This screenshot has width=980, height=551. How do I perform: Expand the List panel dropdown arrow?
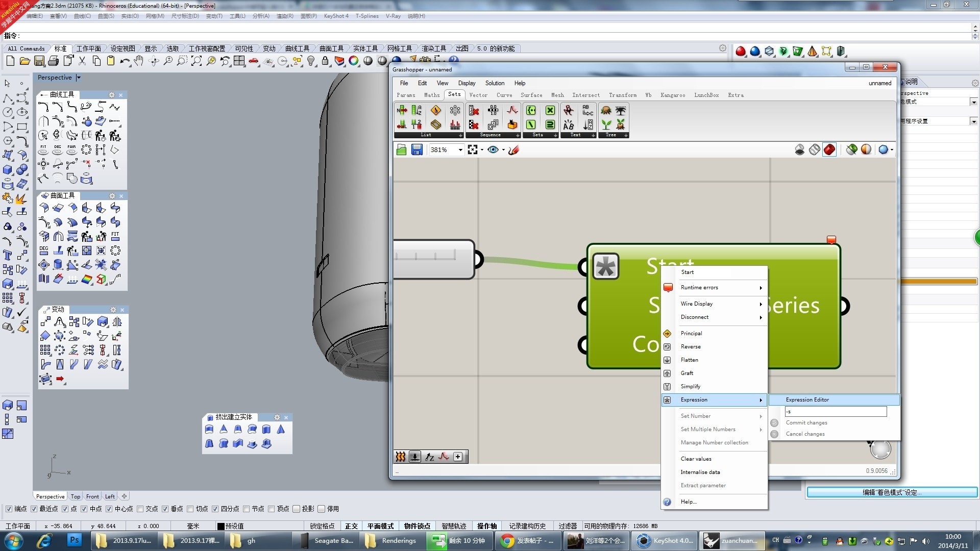tap(460, 135)
